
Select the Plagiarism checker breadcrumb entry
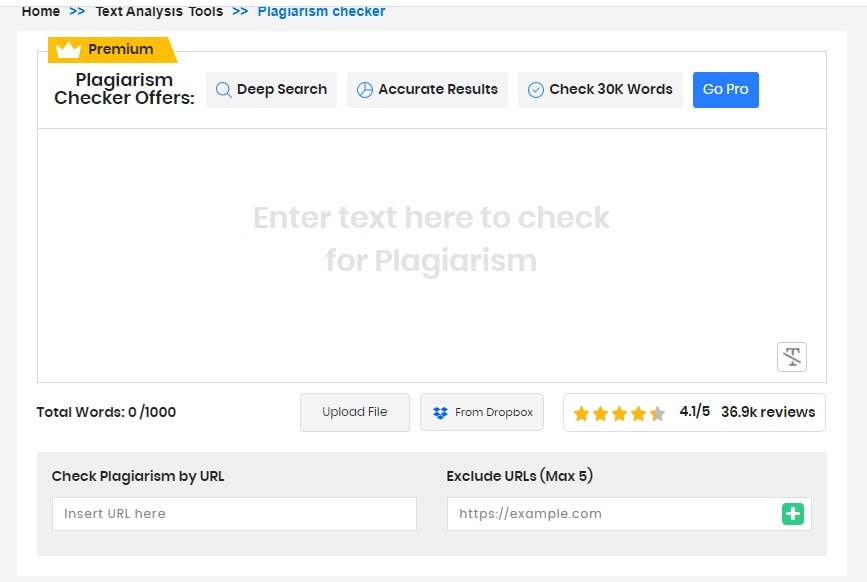320,11
